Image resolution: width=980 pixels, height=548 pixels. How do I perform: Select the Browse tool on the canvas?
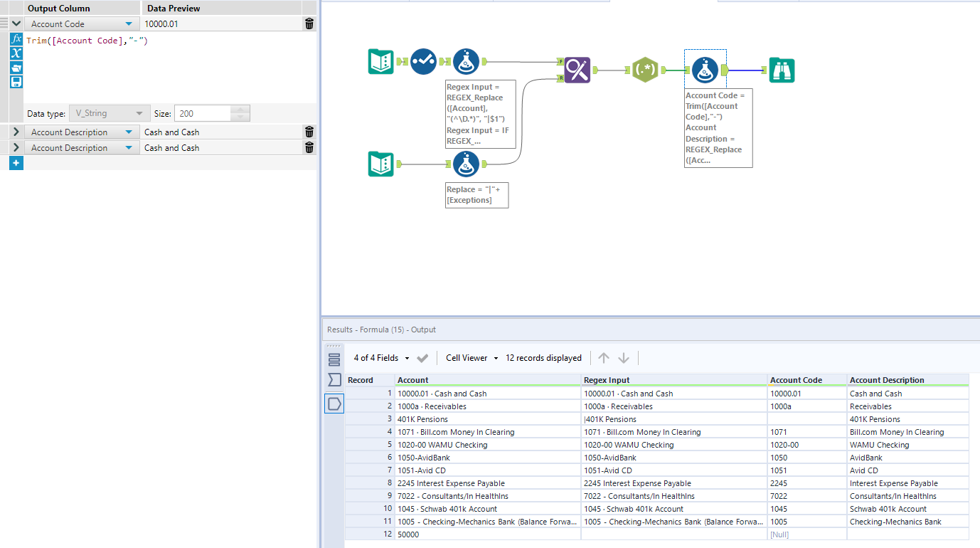(782, 70)
